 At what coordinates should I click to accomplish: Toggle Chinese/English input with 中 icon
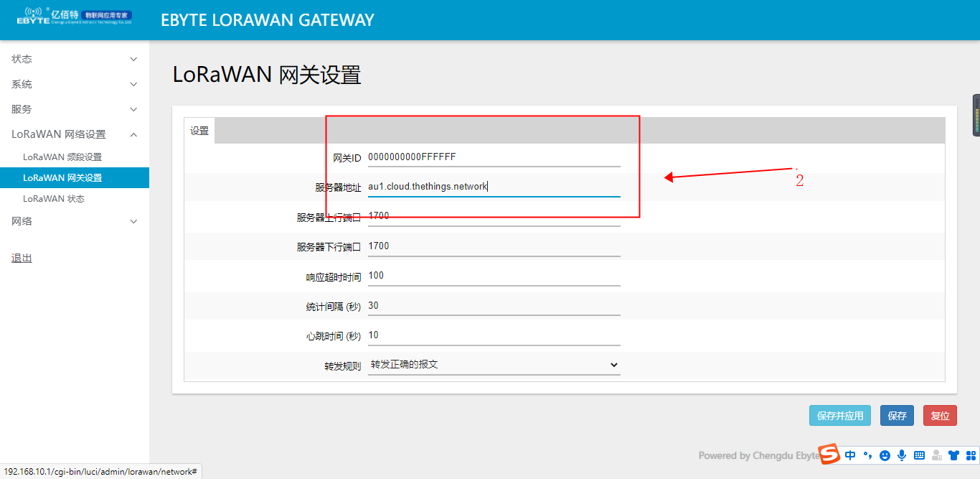coord(850,455)
